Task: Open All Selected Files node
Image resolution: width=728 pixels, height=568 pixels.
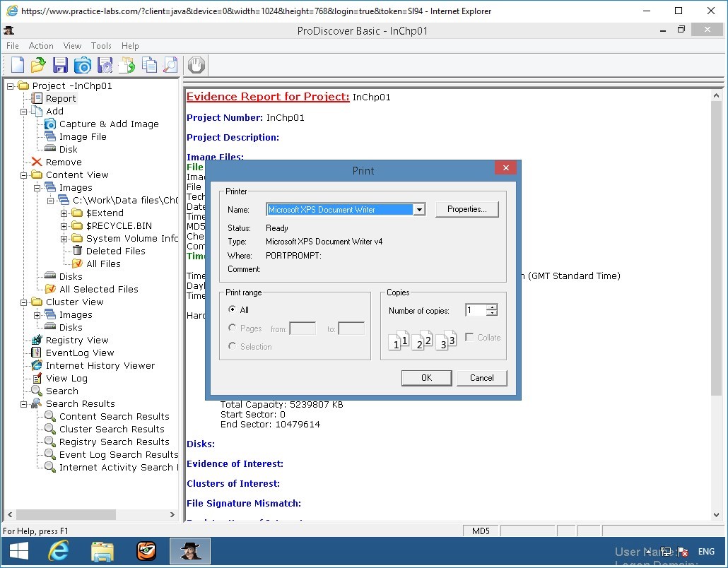Action: (x=98, y=289)
